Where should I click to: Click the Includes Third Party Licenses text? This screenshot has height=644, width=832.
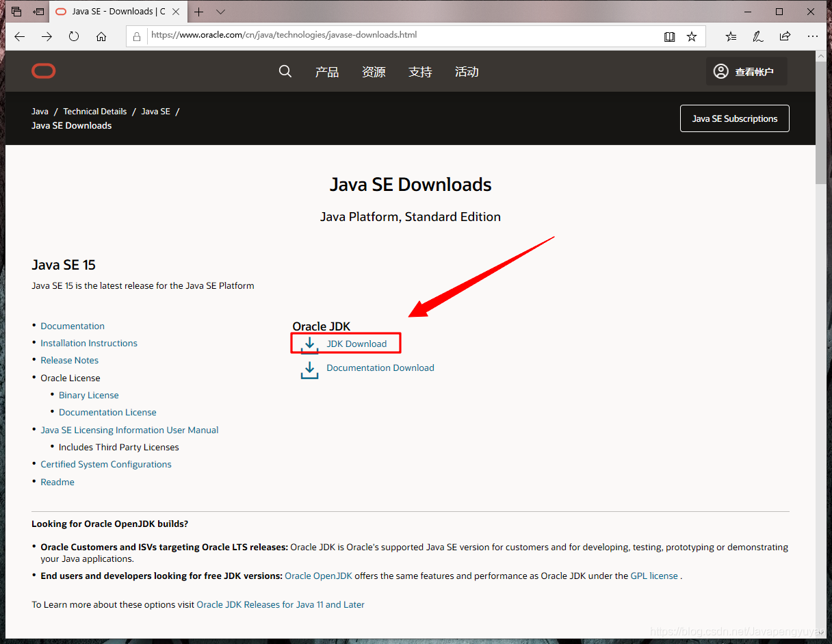point(119,447)
